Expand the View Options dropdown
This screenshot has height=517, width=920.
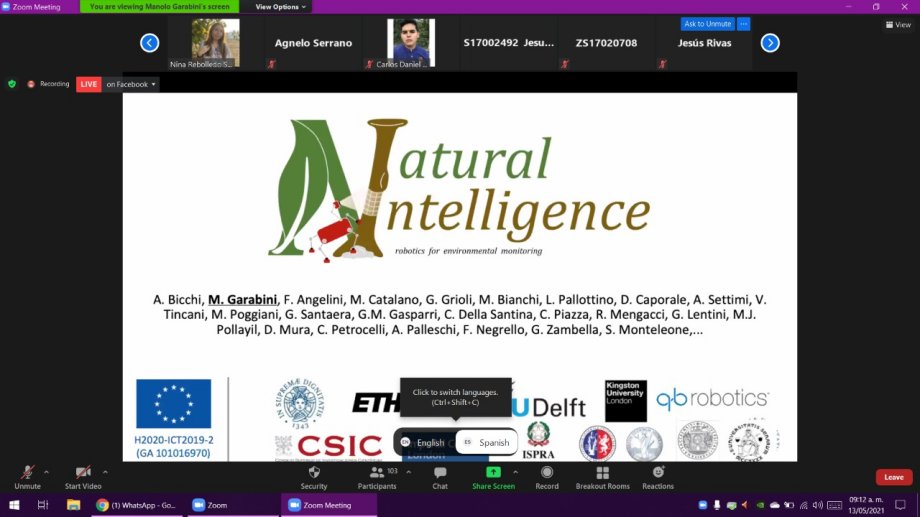click(279, 7)
